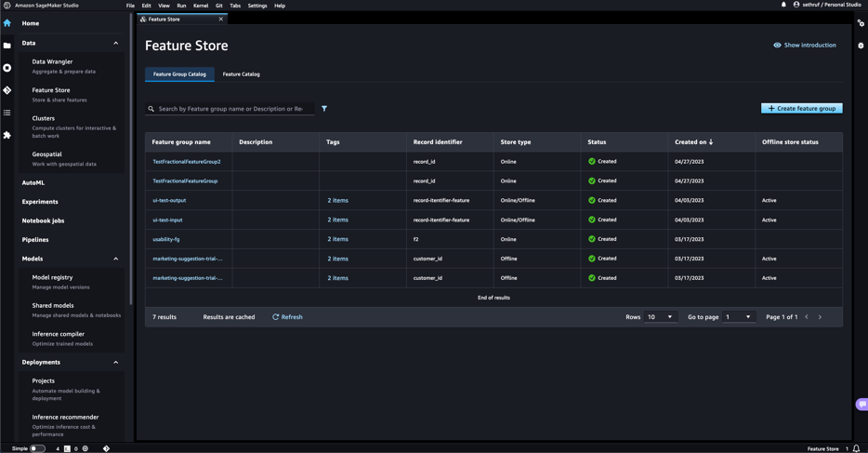This screenshot has width=868, height=453.
Task: Open TestFractionalFeatureGroup link
Action: point(185,181)
